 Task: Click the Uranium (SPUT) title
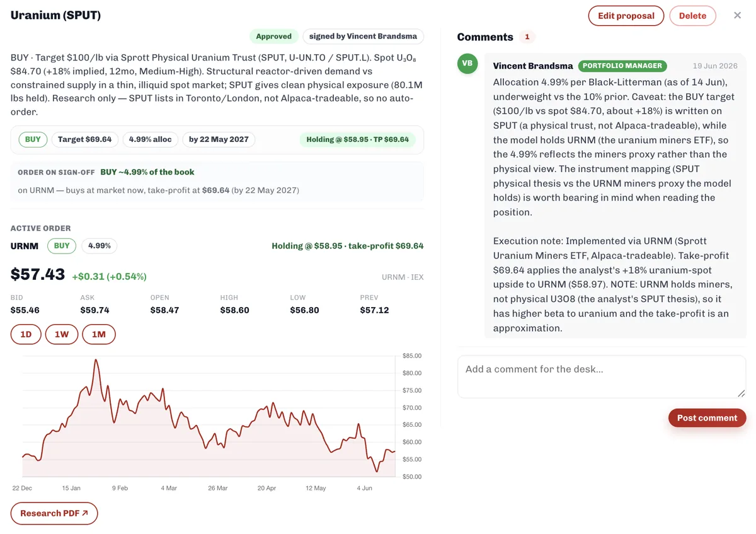[x=55, y=15]
